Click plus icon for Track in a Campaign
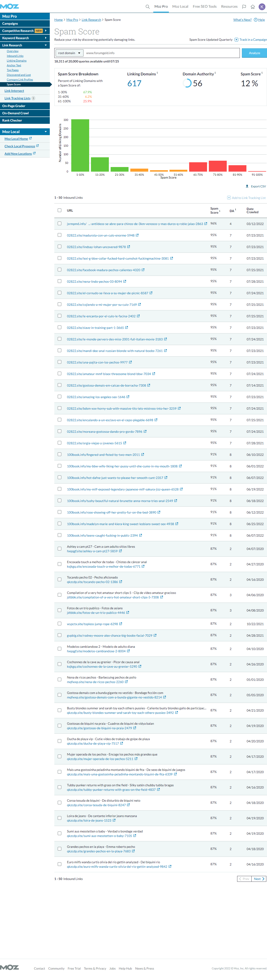Screen dimensions: 267x980 click(236, 40)
